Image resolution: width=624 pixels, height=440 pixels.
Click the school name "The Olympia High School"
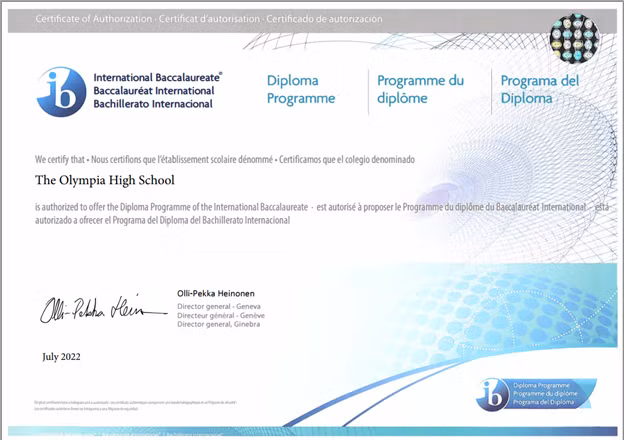coord(104,181)
